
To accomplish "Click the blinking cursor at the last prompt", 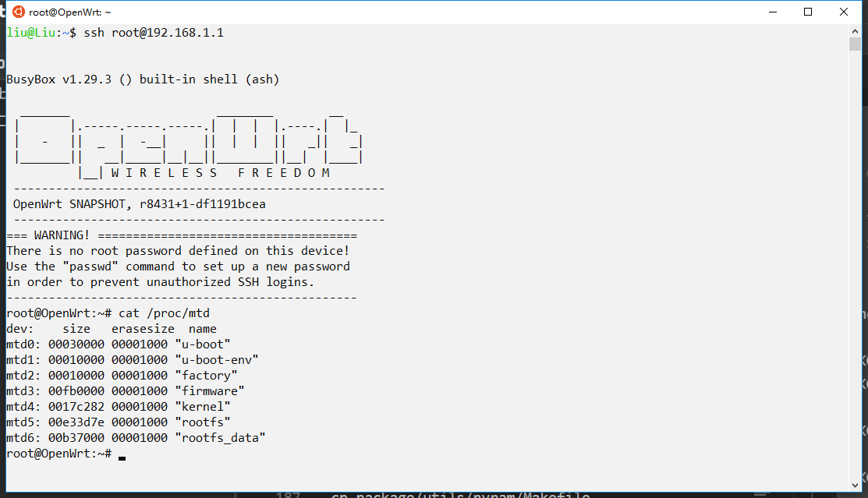I will [x=122, y=457].
